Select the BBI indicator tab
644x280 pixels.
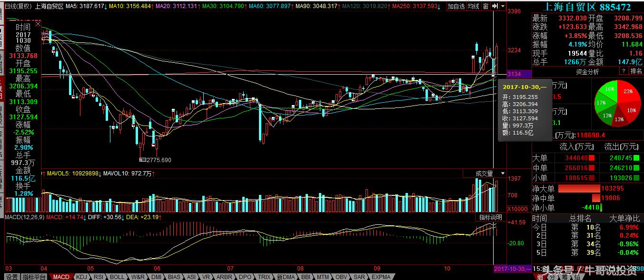pos(306,277)
